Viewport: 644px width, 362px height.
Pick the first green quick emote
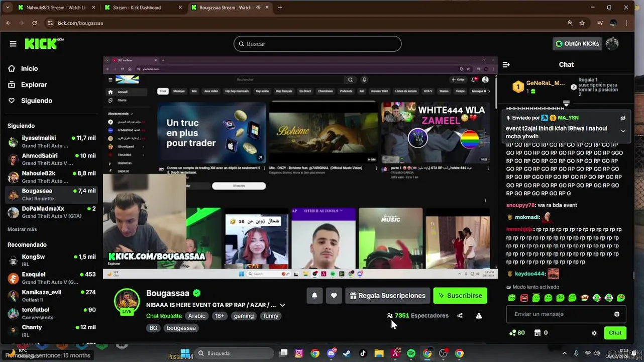pos(512,298)
